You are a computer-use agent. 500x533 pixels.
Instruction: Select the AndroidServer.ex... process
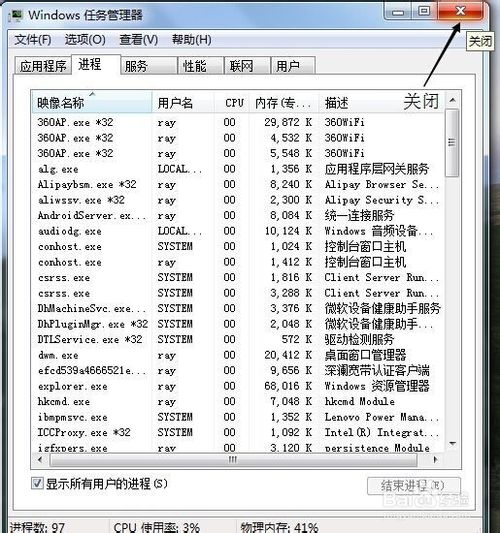238,215
